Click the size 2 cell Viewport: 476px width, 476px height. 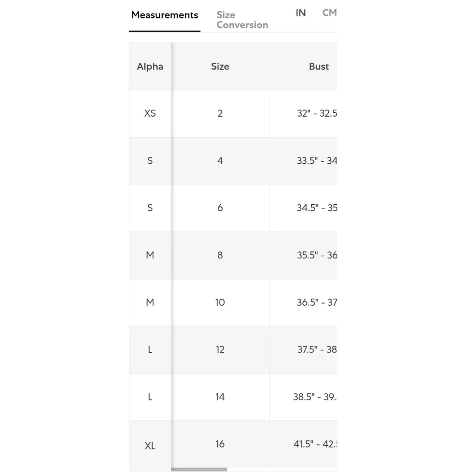point(220,113)
